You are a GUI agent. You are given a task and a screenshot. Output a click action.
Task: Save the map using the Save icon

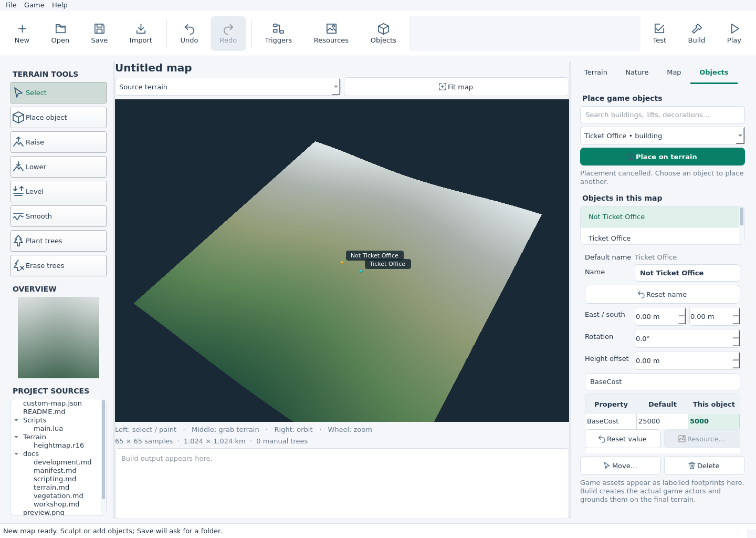pos(99,34)
